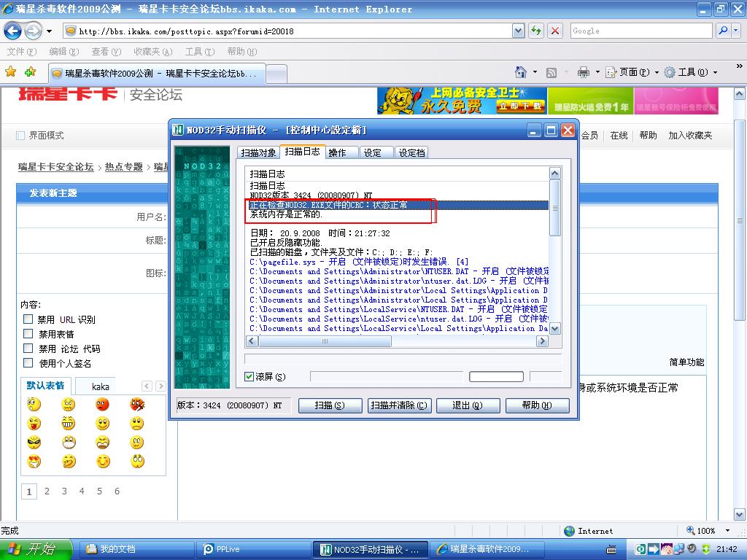Select the heart-eyes emoticon in smiley grid

34,462
